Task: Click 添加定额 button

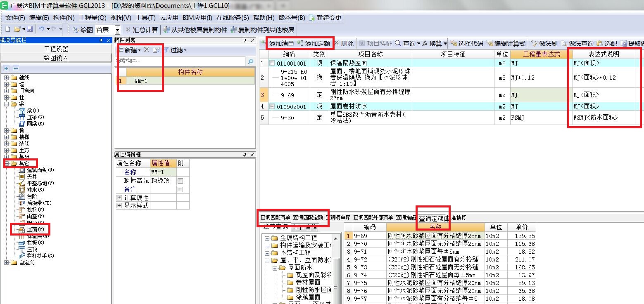Action: coord(314,43)
